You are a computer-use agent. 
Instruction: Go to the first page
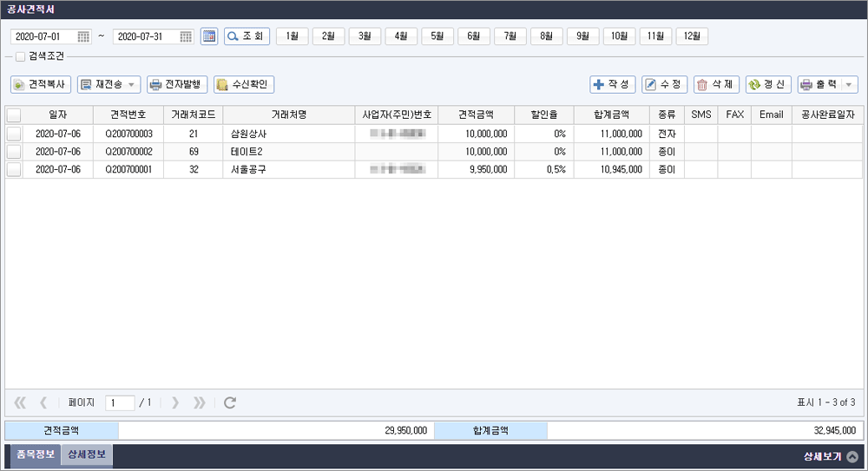pos(20,403)
